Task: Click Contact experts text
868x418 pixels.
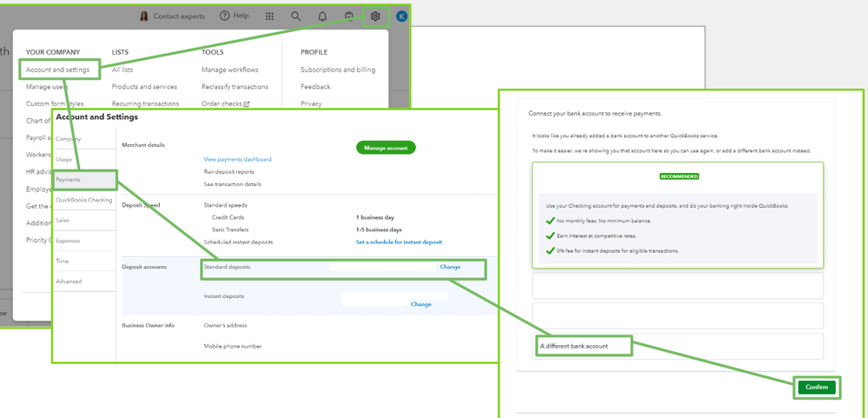Action: point(179,17)
